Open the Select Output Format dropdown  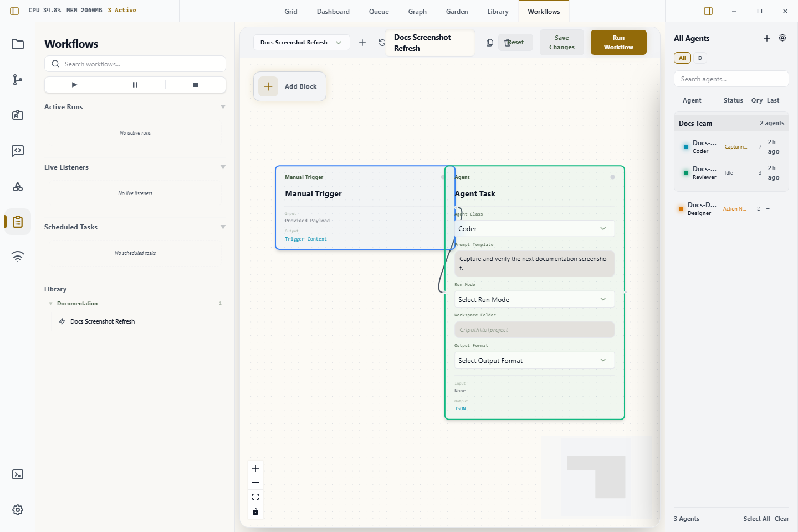[x=534, y=361]
